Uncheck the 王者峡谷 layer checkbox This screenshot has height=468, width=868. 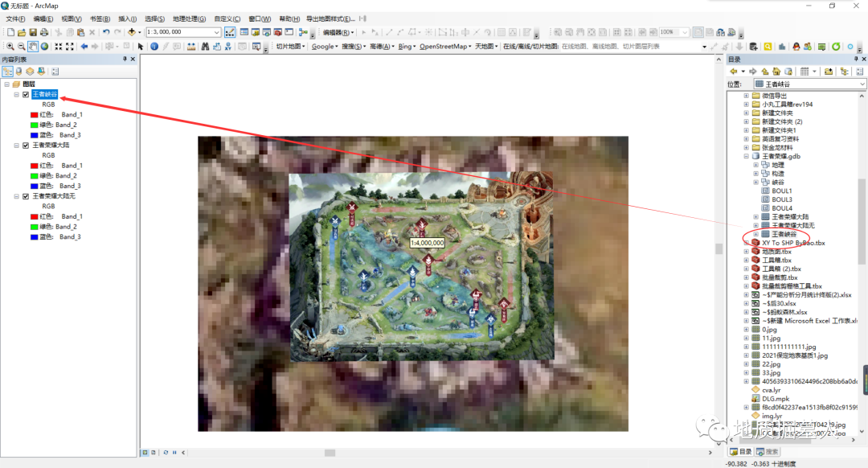pos(26,95)
